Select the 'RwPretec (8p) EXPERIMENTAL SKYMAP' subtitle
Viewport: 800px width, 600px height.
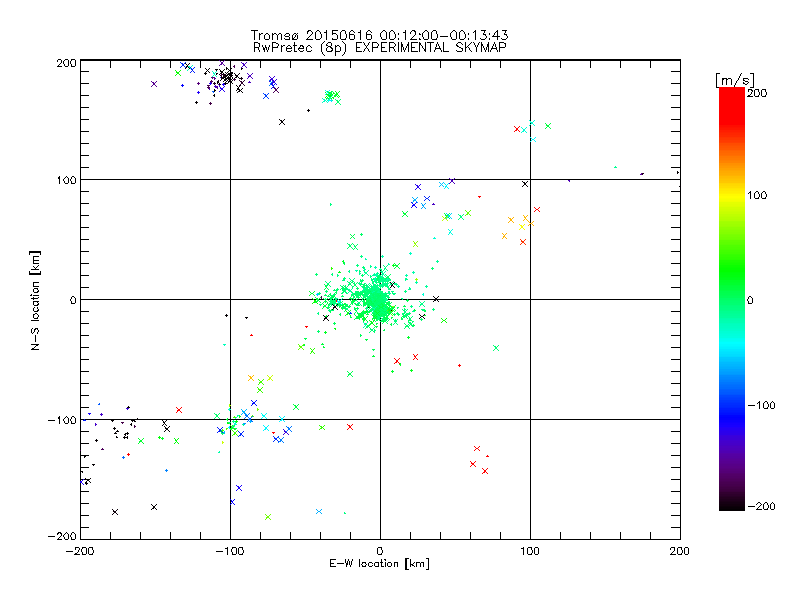[379, 48]
